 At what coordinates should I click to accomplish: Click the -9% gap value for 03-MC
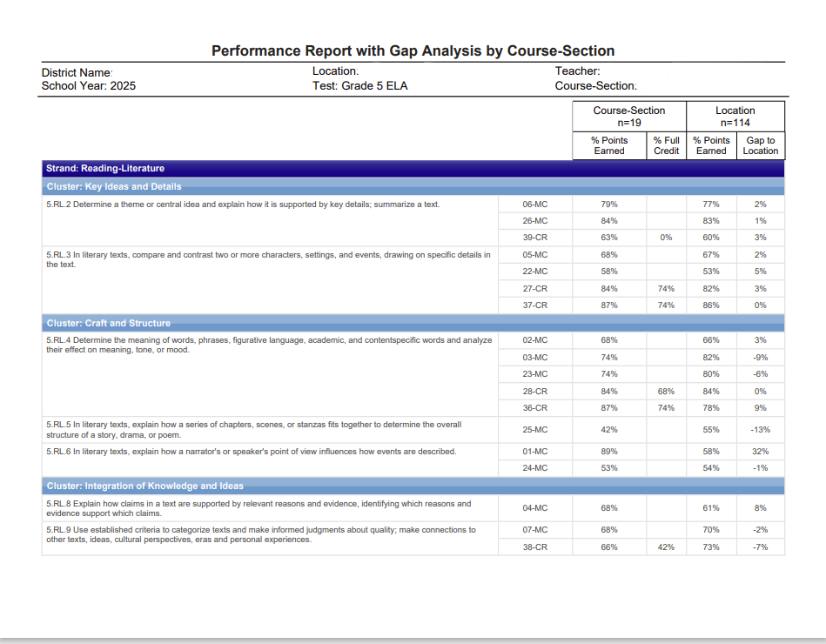(x=760, y=357)
